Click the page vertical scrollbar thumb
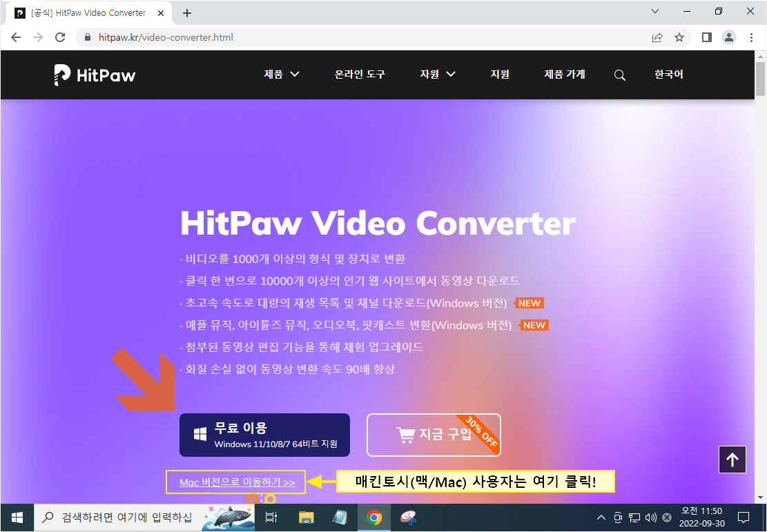This screenshot has height=532, width=767. tap(759, 78)
